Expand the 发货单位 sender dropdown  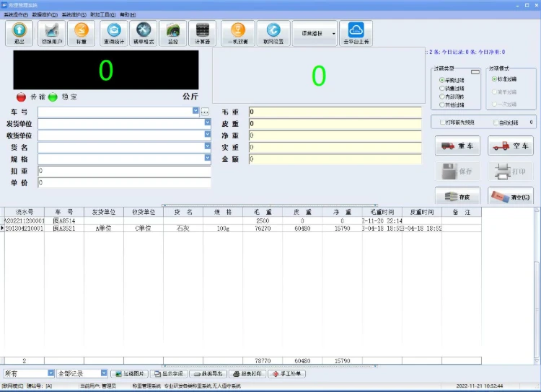[207, 122]
